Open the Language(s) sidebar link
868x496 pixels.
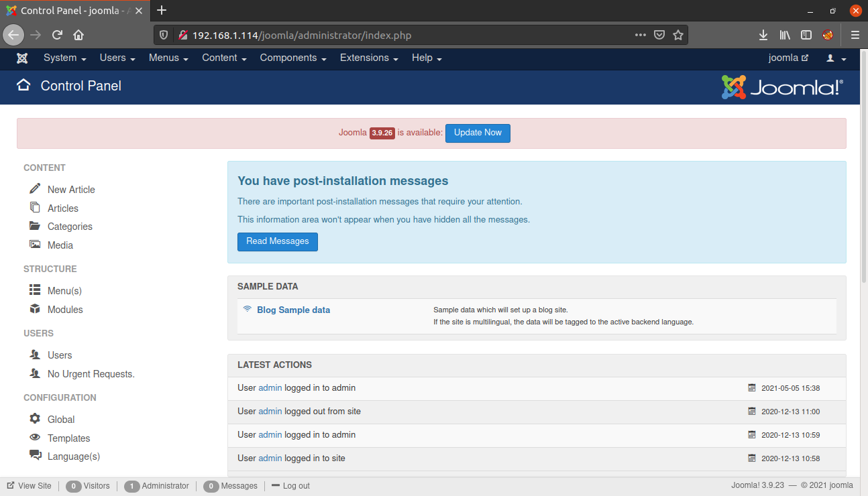click(x=74, y=456)
